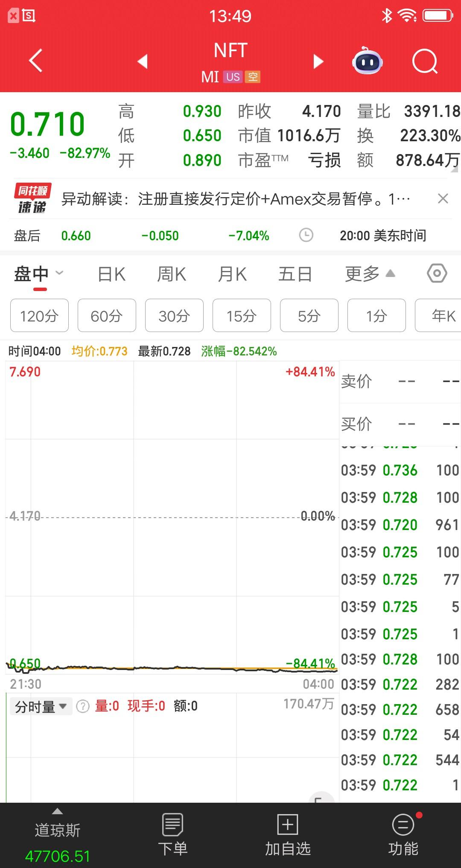Screen dimensions: 461x868
Task: Open the 功能 functions menu icon
Action: point(403,824)
